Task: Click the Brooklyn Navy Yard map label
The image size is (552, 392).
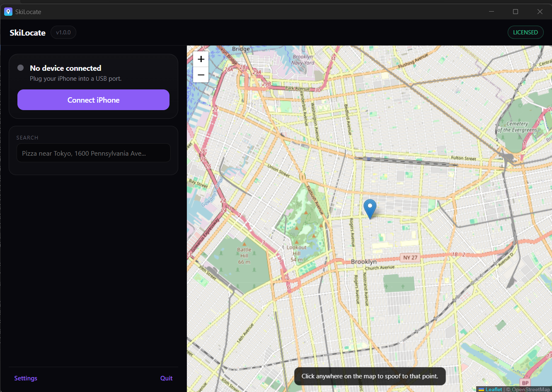Action: [x=303, y=60]
